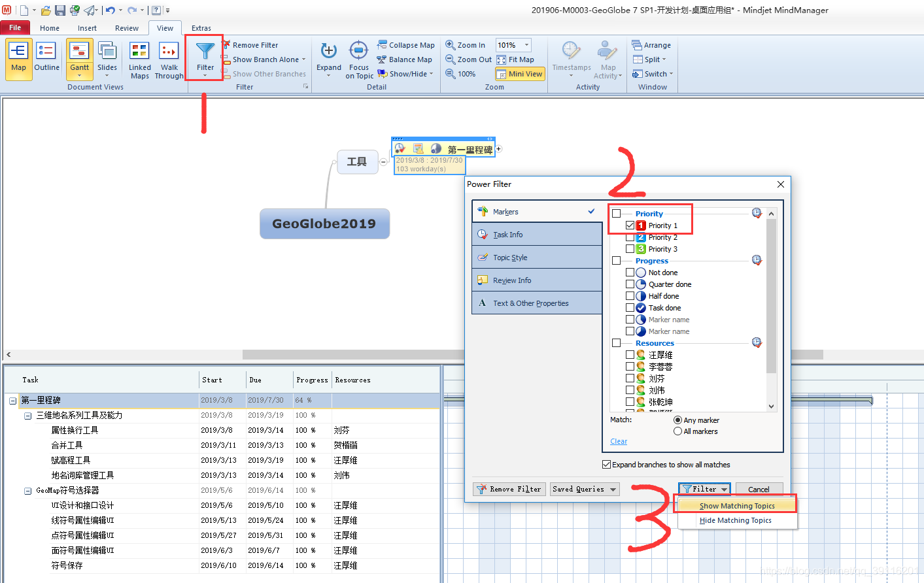
Task: Open the File tab
Action: tap(14, 27)
